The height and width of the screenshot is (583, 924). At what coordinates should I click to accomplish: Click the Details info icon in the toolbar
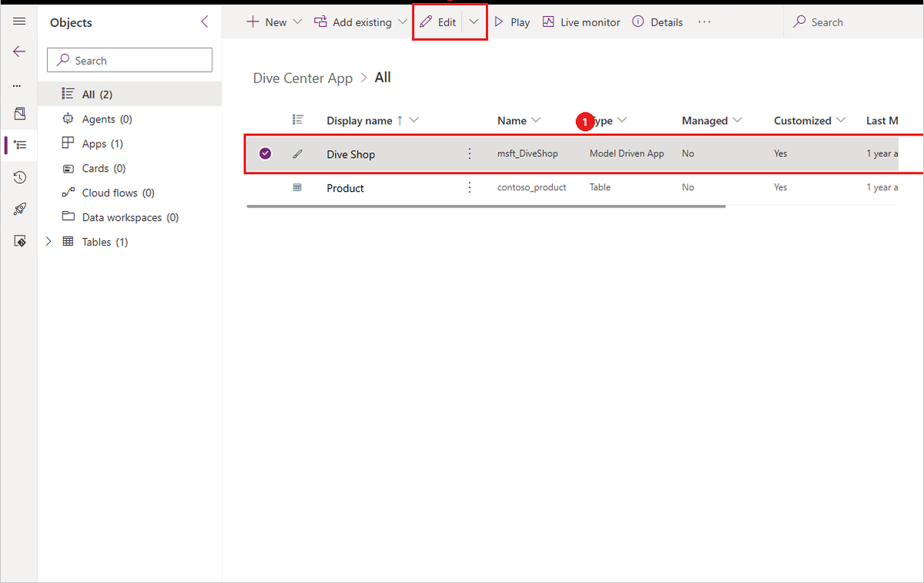(657, 22)
